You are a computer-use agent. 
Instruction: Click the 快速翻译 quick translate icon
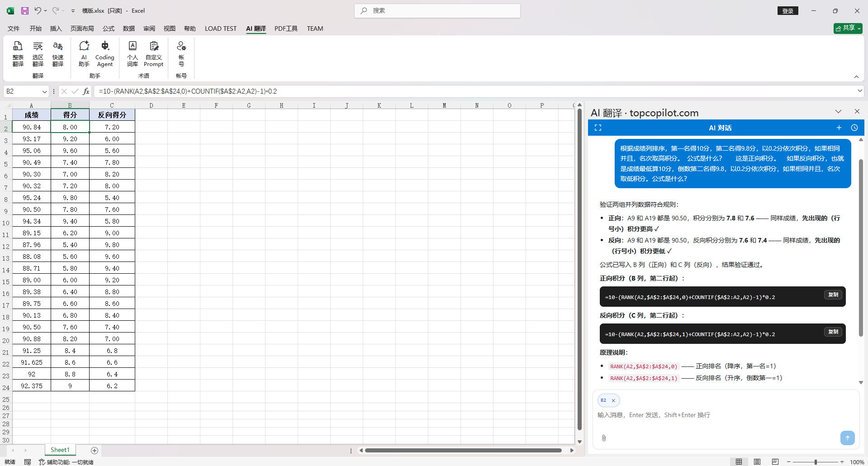(x=58, y=54)
